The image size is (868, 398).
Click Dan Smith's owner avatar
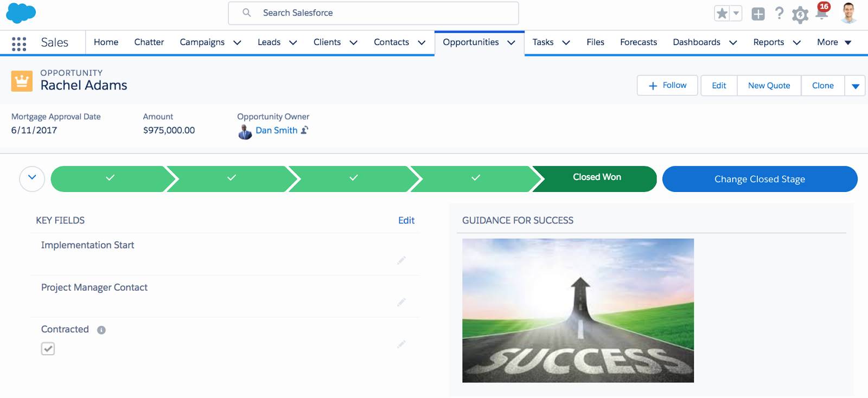pyautogui.click(x=245, y=131)
